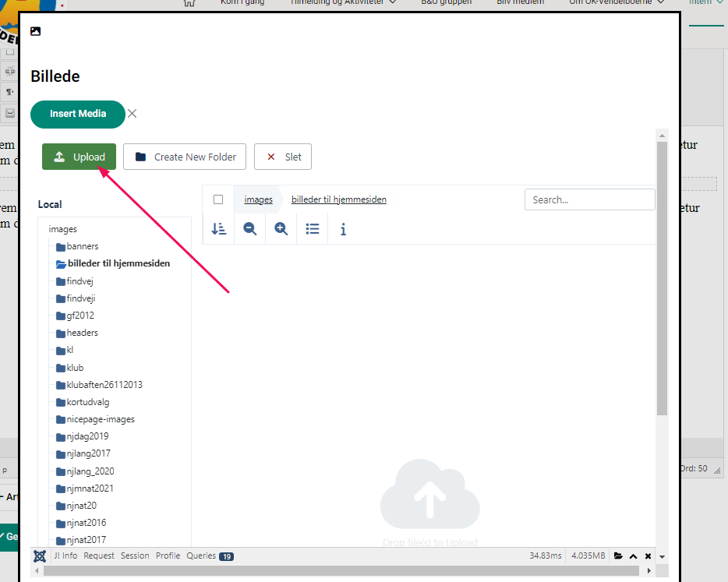Viewport: 728px width, 582px height.
Task: Open the Queries tab in debug bar
Action: 209,556
